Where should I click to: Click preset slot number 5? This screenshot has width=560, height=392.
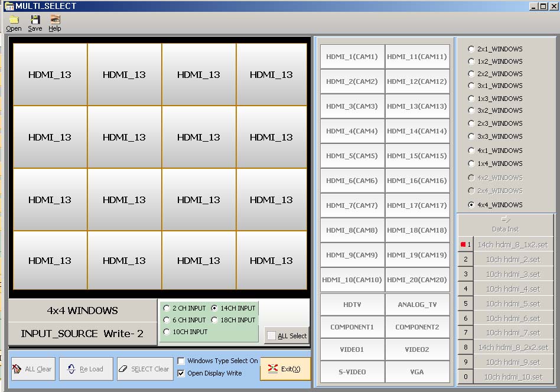[465, 303]
